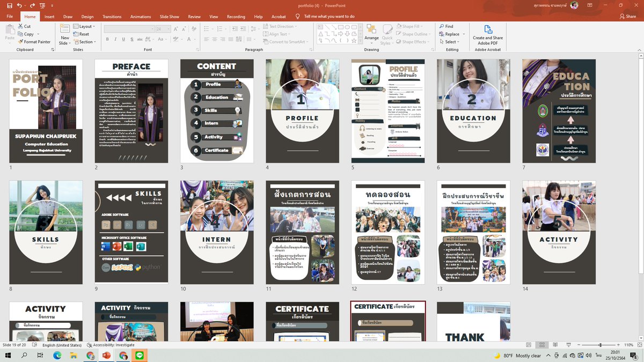Select slide 9 SKILLS software thumbnail
Image resolution: width=644 pixels, height=362 pixels.
(x=131, y=232)
